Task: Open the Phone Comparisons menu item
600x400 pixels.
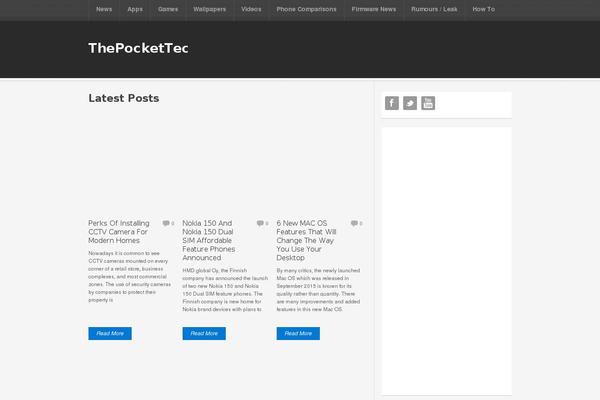Action: coord(307,9)
